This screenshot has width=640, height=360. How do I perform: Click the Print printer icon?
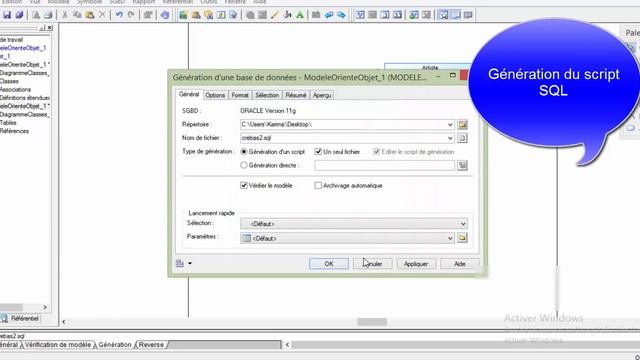click(48, 15)
